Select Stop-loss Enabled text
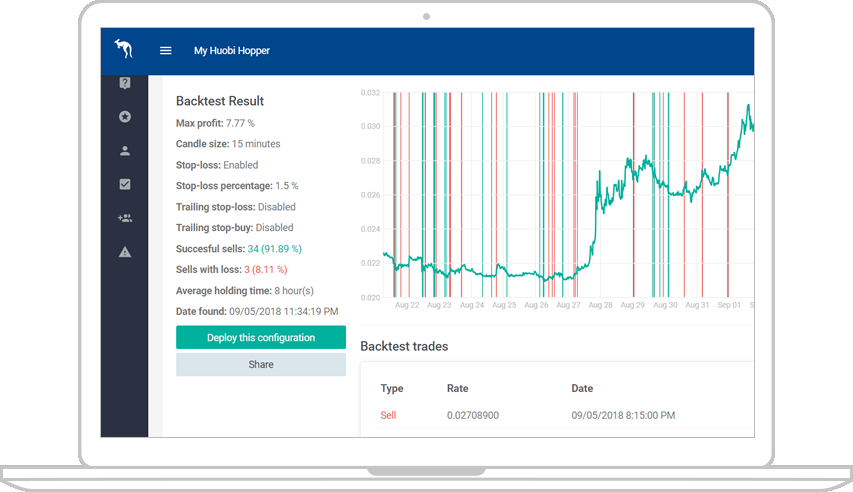Screen dimensions: 853x492 [217, 165]
